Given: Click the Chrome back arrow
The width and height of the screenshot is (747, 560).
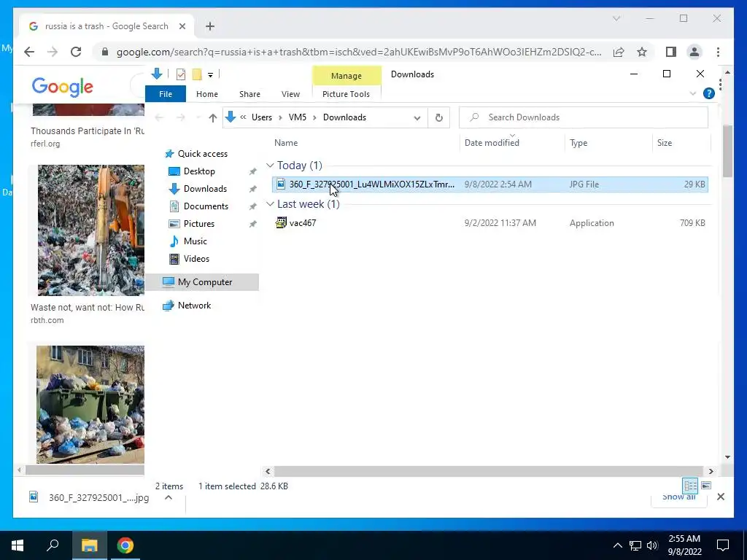Looking at the screenshot, I should click(29, 52).
